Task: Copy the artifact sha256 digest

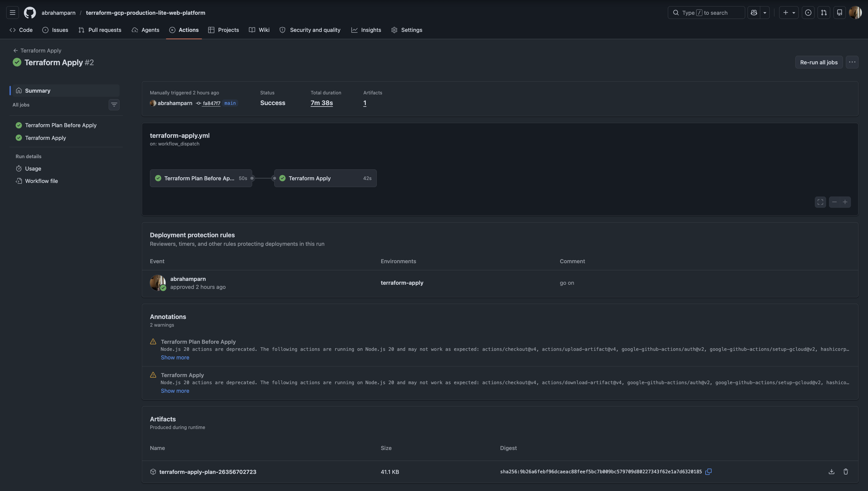Action: click(x=709, y=472)
